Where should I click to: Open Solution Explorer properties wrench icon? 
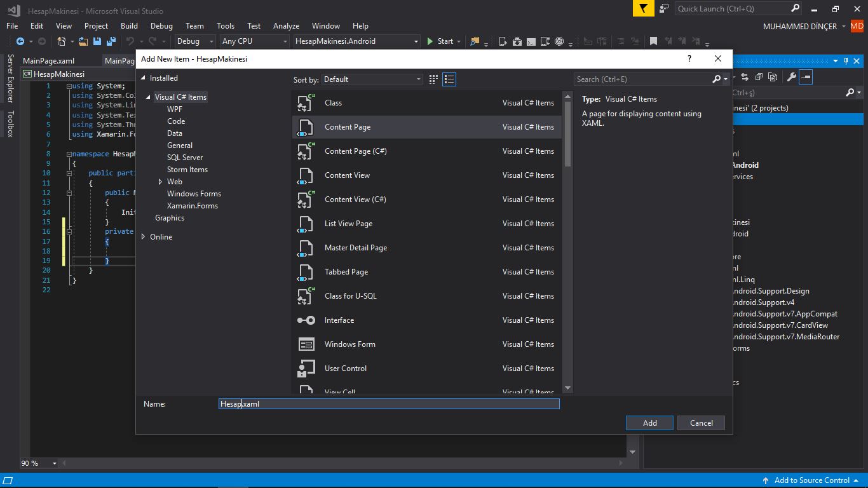[792, 77]
